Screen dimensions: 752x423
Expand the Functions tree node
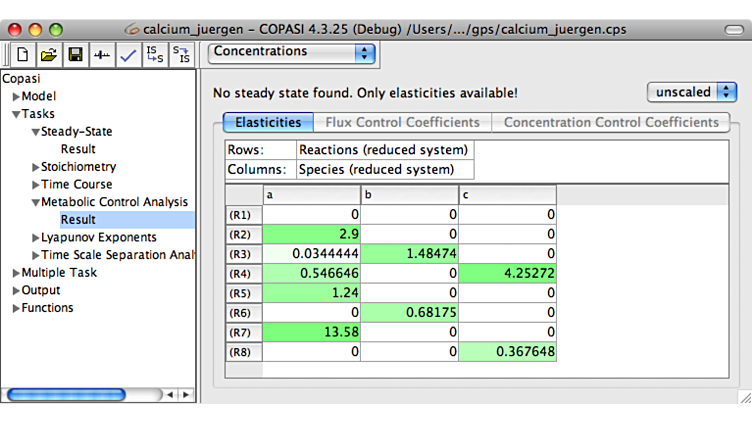16,308
